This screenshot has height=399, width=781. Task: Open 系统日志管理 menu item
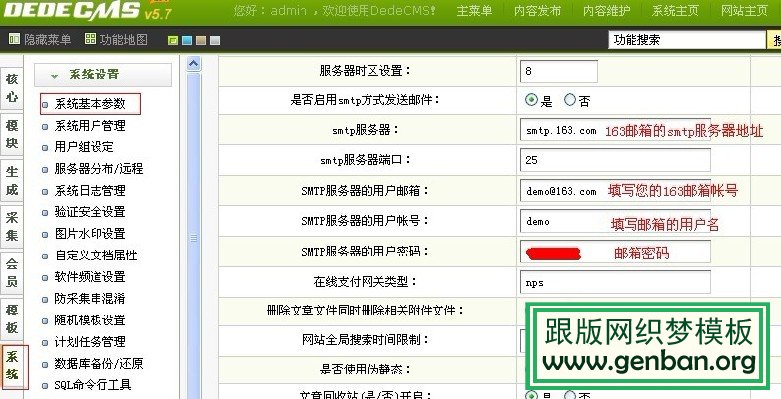point(90,190)
